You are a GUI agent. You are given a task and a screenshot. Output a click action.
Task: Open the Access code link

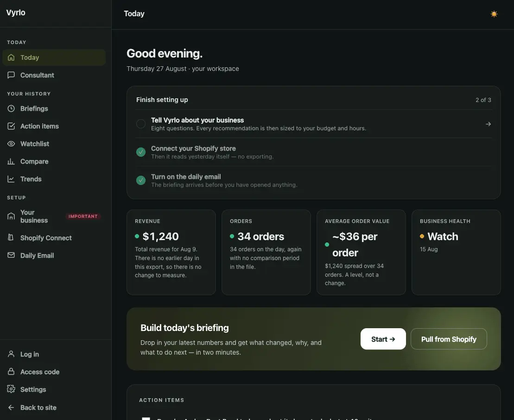point(54,372)
